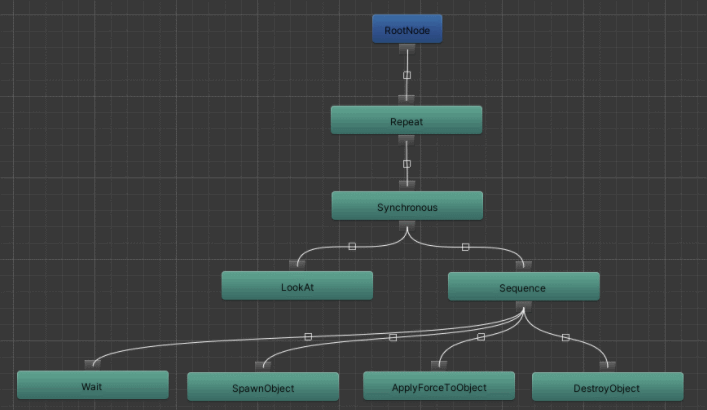707x410 pixels.
Task: Select the Synchronous node
Action: (407, 206)
